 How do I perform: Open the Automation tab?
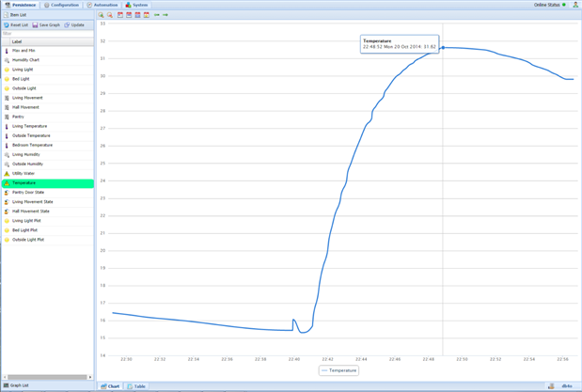(x=102, y=5)
